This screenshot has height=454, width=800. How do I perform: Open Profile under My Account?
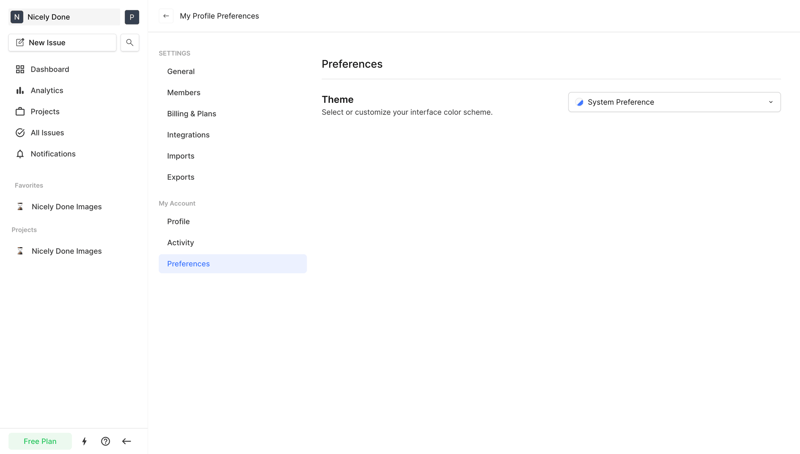(x=178, y=222)
